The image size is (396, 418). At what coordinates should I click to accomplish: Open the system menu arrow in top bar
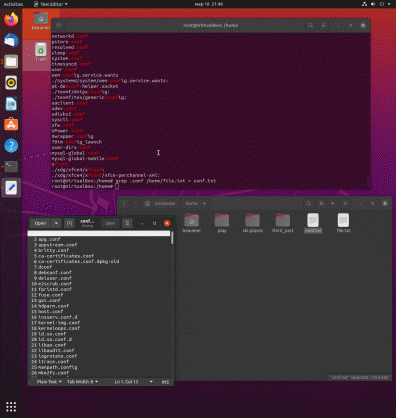pos(389,4)
